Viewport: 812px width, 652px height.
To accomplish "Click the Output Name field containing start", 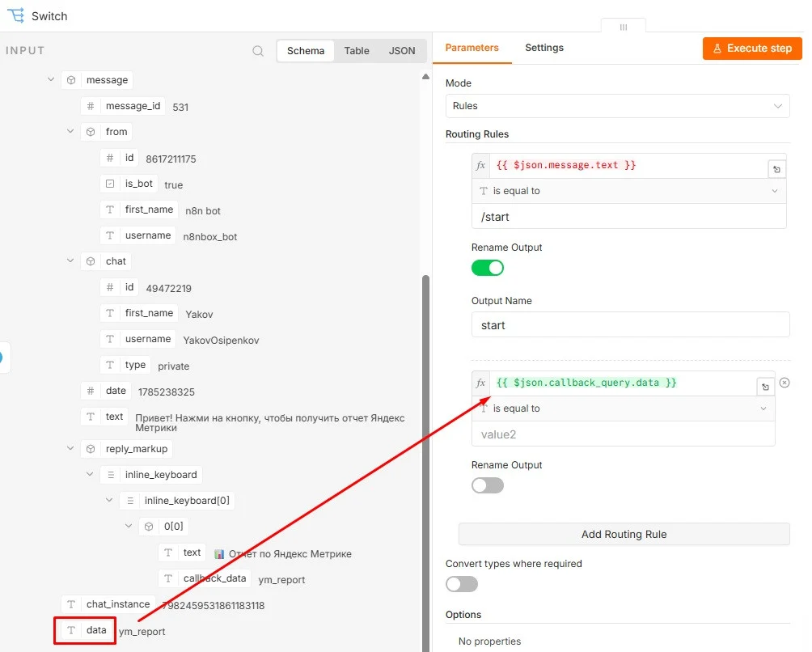I will [x=630, y=324].
